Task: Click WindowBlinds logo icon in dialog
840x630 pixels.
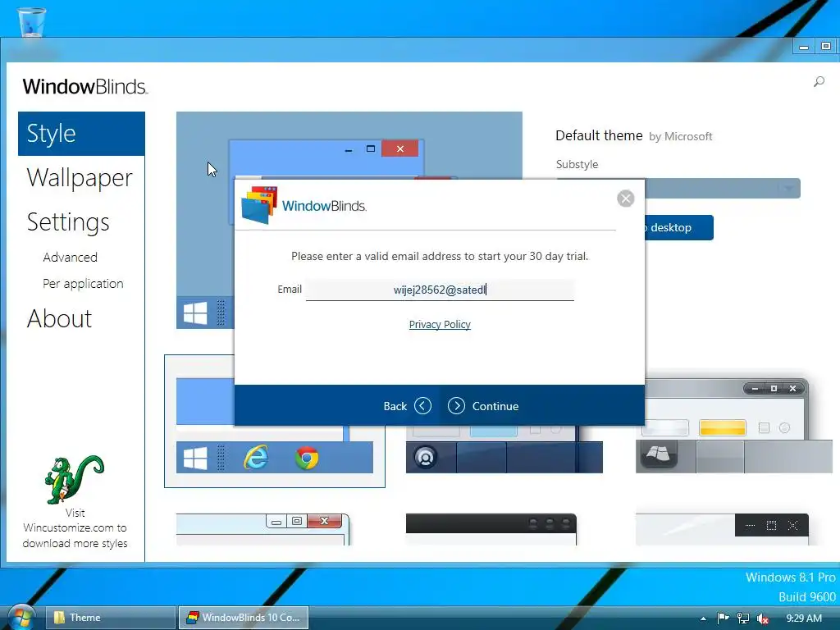Action: coord(260,205)
